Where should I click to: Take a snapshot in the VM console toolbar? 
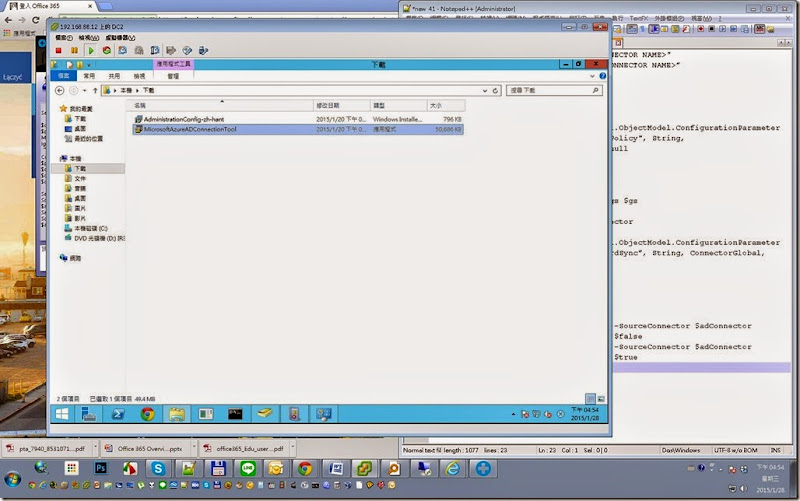click(122, 51)
